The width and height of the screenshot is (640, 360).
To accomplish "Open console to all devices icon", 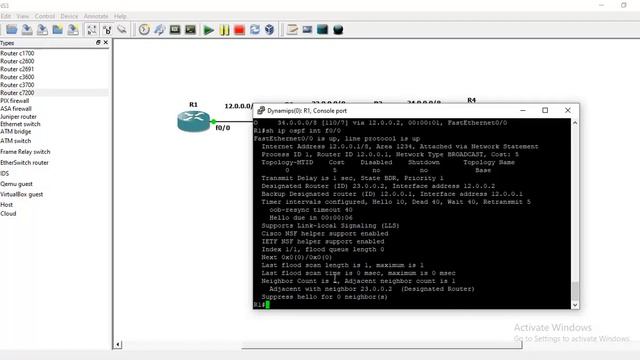I will coord(175,29).
